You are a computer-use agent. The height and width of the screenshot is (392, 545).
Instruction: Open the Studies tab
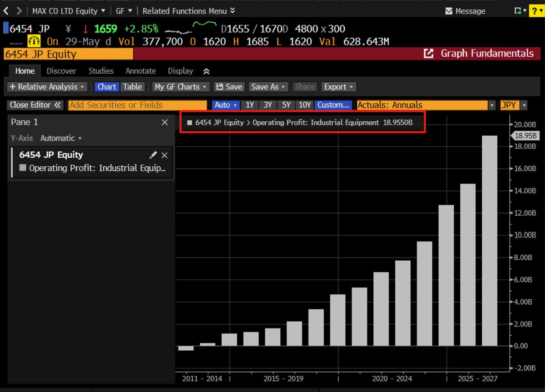[101, 71]
